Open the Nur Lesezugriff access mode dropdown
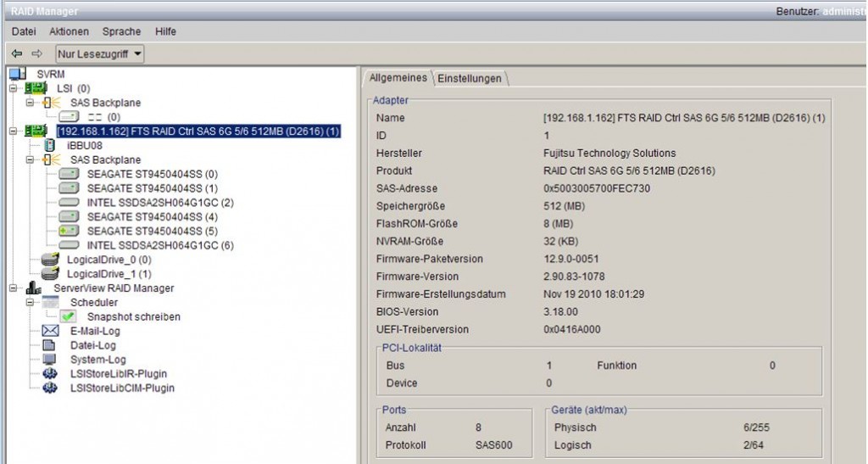Viewport: 868px width, 464px height. 100,53
